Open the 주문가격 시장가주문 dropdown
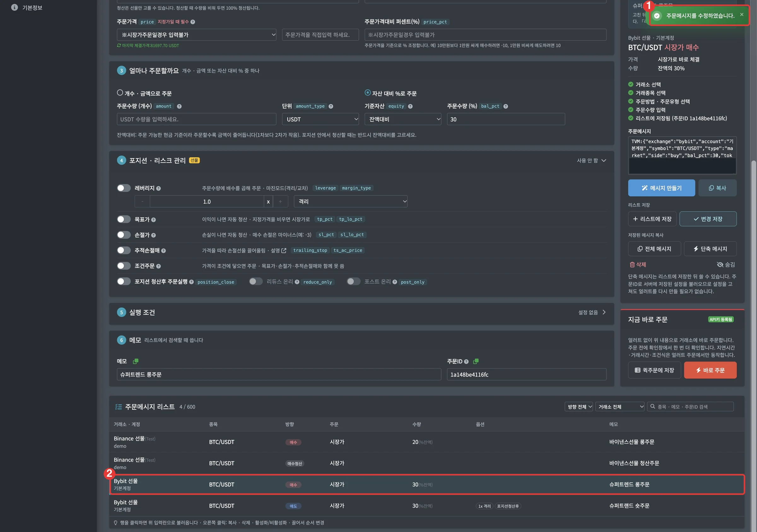Image resolution: width=757 pixels, height=532 pixels. pyautogui.click(x=197, y=35)
